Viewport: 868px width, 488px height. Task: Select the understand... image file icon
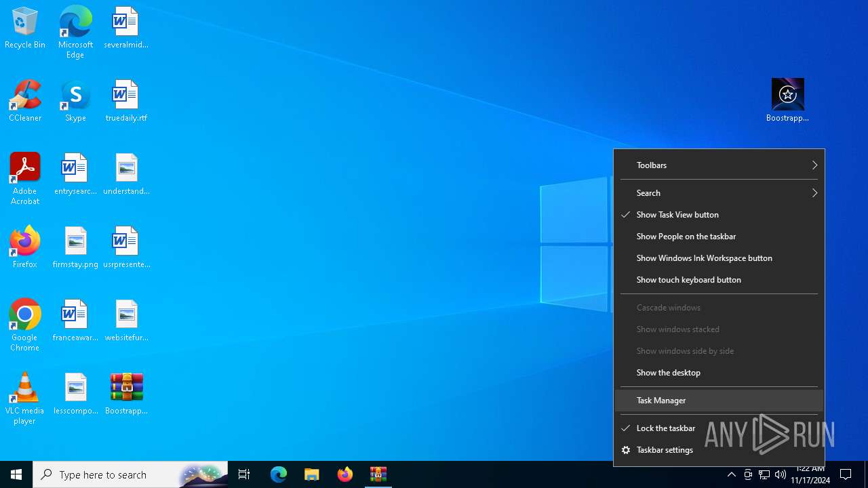click(x=126, y=175)
